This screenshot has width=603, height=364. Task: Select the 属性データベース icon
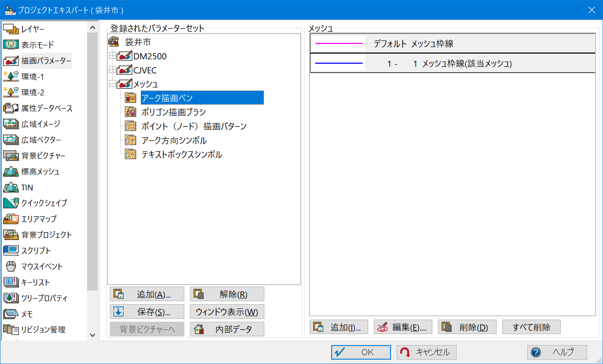click(11, 108)
